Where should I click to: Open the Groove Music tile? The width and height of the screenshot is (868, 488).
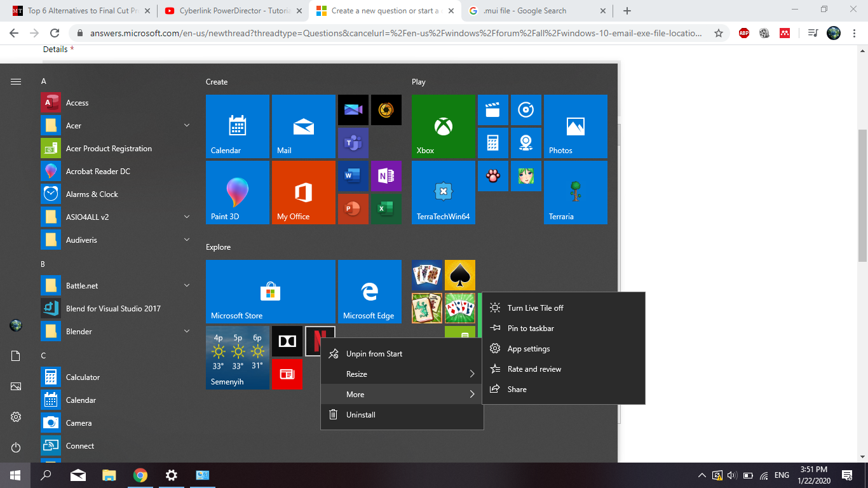(x=526, y=110)
